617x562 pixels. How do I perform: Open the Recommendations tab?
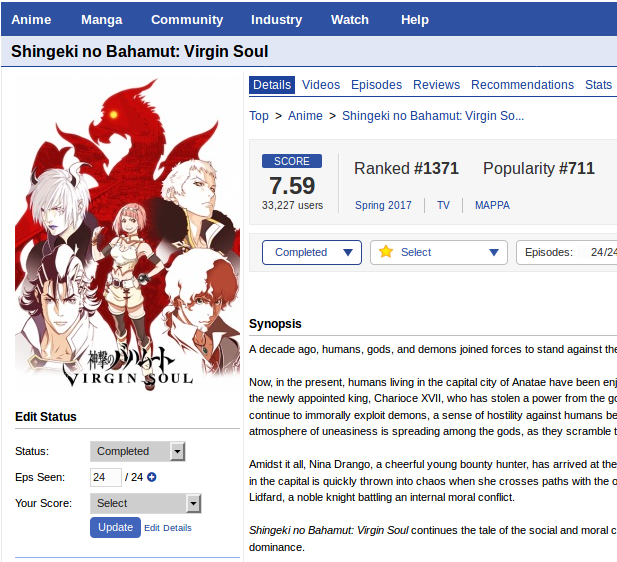coord(522,85)
